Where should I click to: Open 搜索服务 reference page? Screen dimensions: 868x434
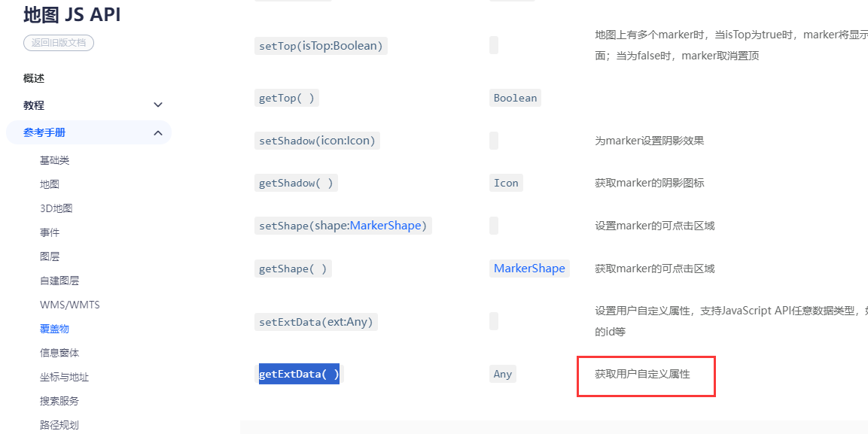59,401
